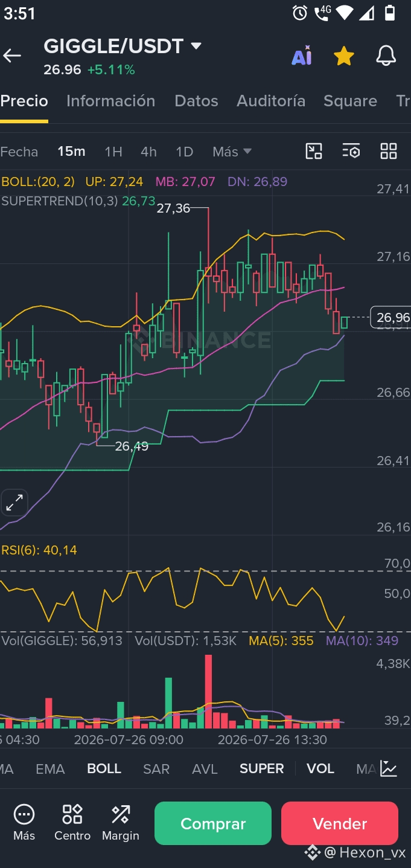Open Margin trading shortcut
411x868 pixels.
click(121, 823)
